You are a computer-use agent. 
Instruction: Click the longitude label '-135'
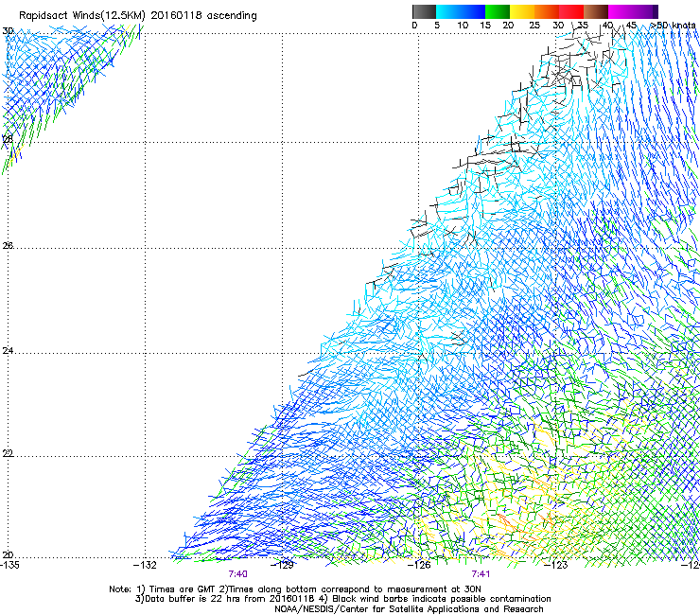tap(10, 565)
